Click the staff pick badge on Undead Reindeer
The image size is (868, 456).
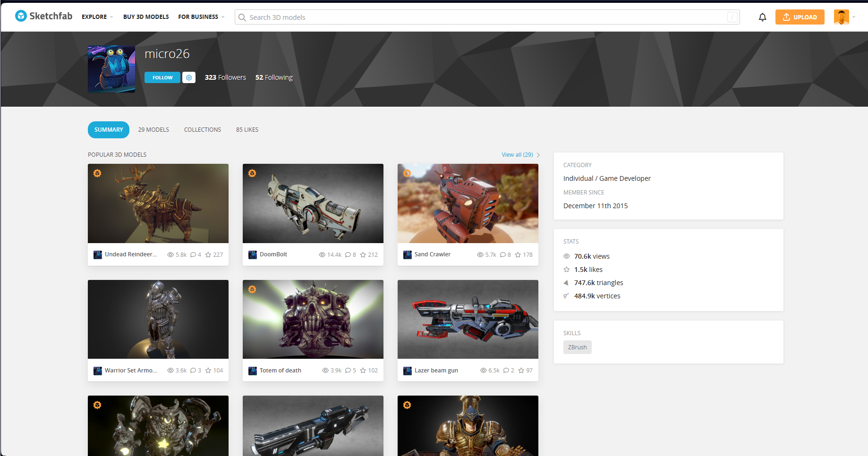coord(97,173)
